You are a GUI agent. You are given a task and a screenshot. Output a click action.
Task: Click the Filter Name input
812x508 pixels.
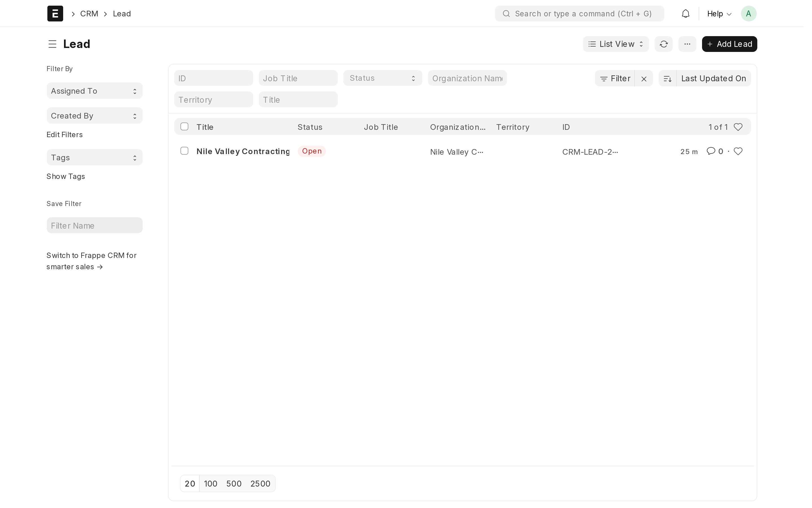click(95, 225)
